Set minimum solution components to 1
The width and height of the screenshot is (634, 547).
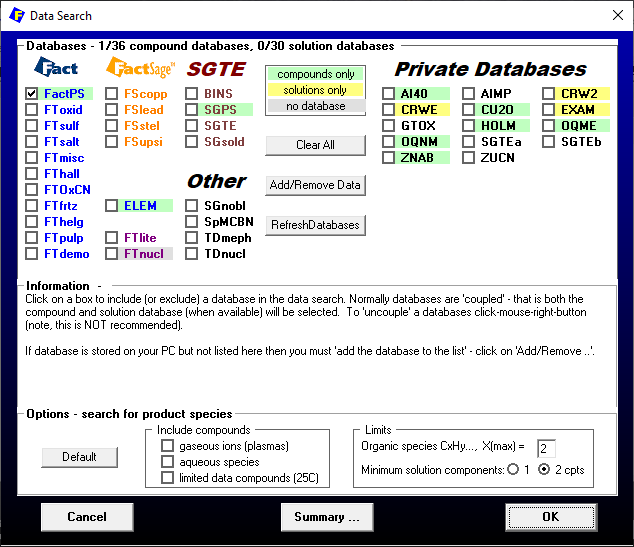click(x=513, y=470)
